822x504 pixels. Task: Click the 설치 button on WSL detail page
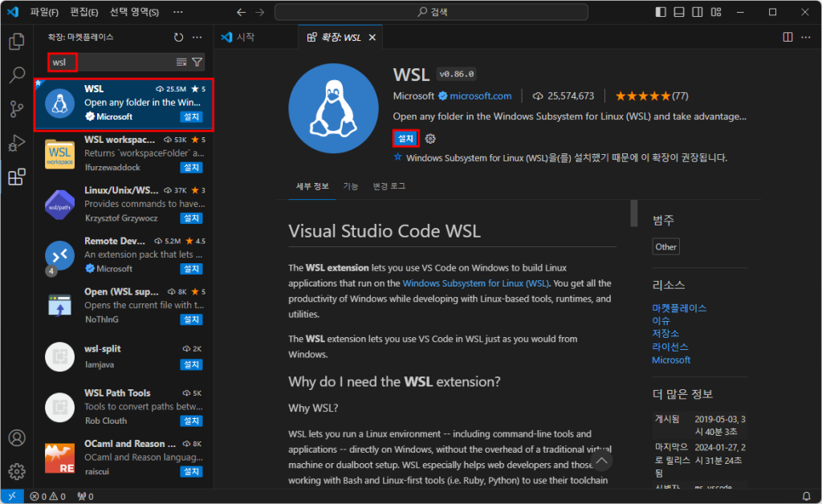[405, 138]
